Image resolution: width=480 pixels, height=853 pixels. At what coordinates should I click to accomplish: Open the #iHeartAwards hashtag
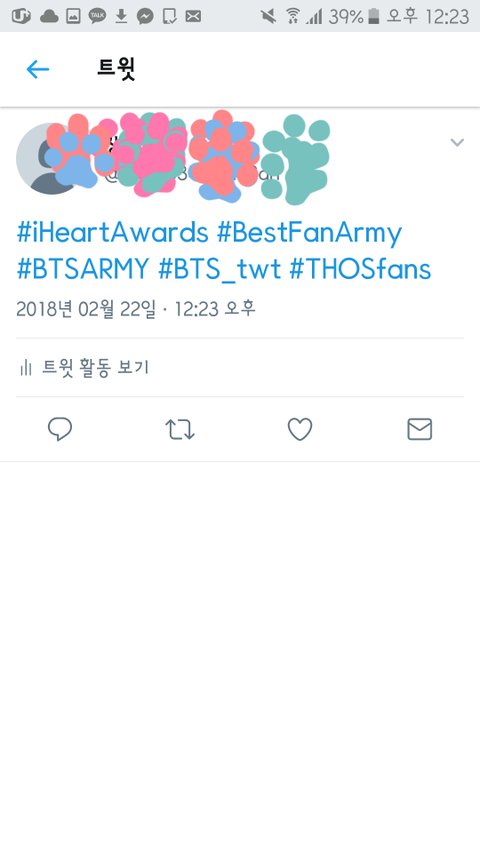click(x=113, y=233)
